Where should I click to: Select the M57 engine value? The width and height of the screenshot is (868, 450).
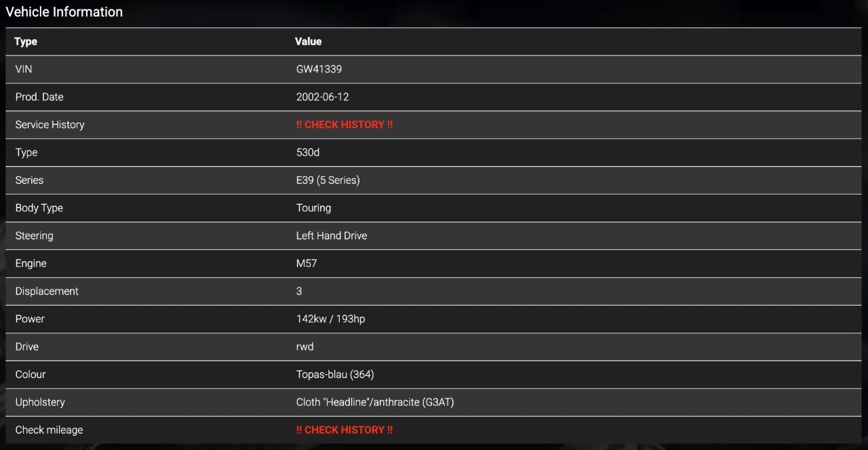306,264
